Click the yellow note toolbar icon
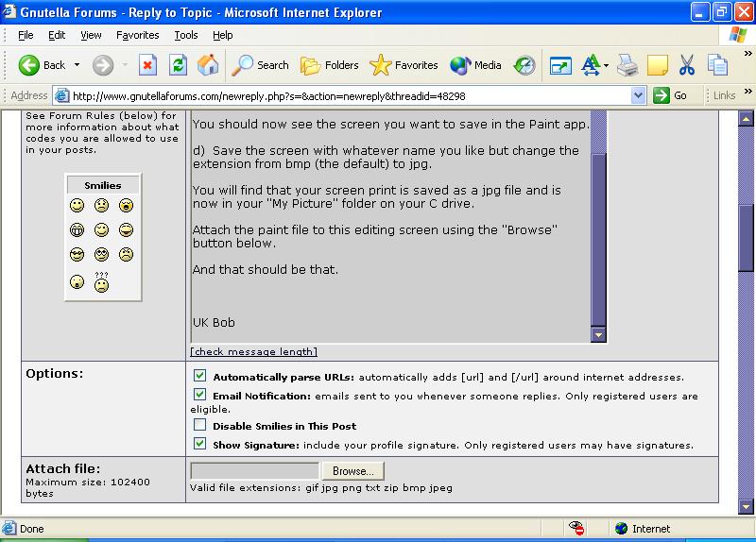Image resolution: width=756 pixels, height=542 pixels. (x=657, y=65)
